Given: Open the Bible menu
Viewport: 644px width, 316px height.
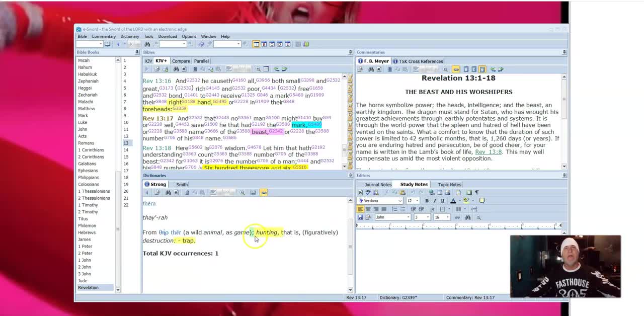Looking at the screenshot, I should click(x=82, y=36).
